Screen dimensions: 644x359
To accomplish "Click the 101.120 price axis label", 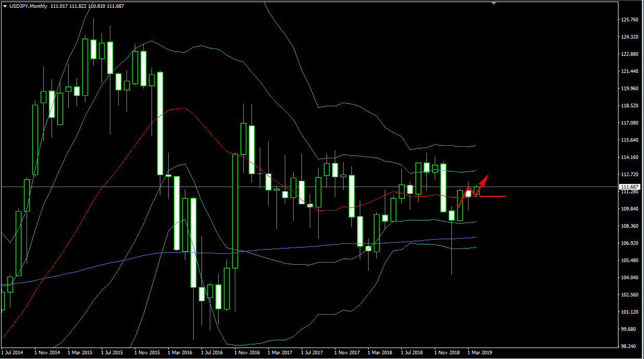I will click(629, 312).
